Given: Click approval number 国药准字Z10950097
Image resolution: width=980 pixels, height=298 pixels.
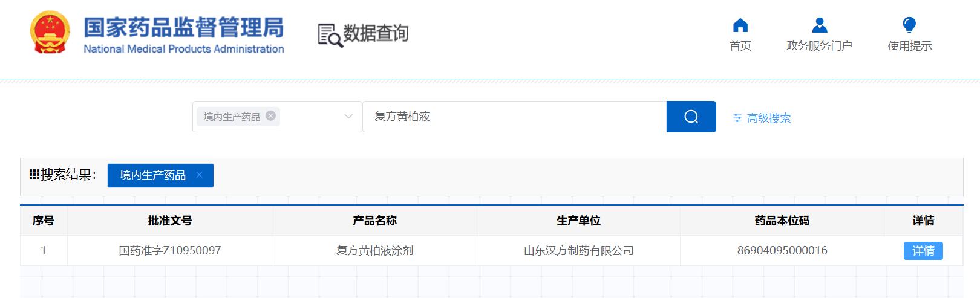Looking at the screenshot, I should tap(169, 251).
